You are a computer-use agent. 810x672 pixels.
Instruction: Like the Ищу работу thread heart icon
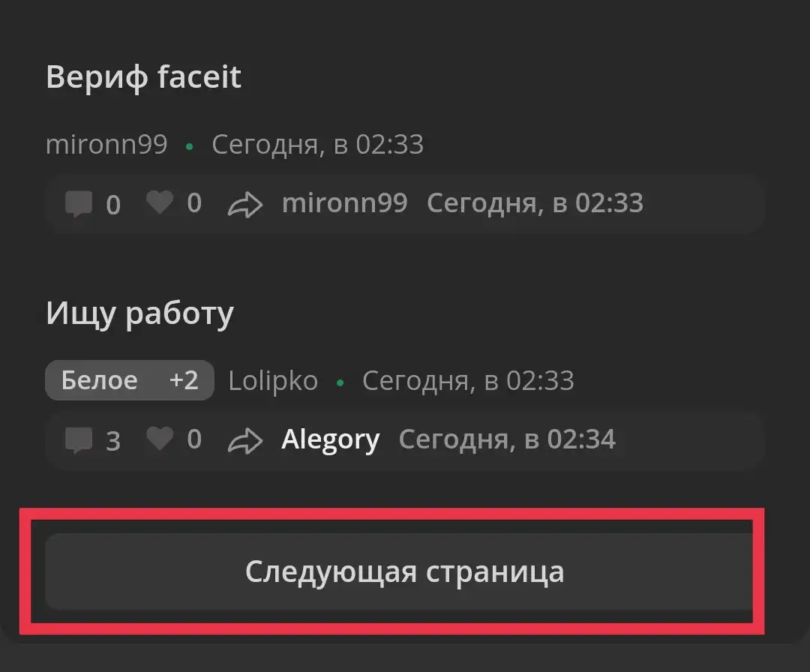pos(160,439)
